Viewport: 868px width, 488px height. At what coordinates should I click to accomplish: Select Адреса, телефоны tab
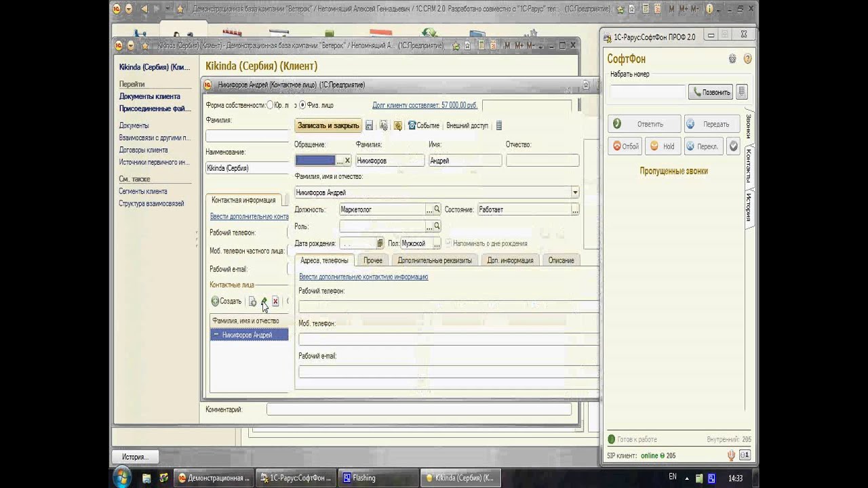[324, 260]
